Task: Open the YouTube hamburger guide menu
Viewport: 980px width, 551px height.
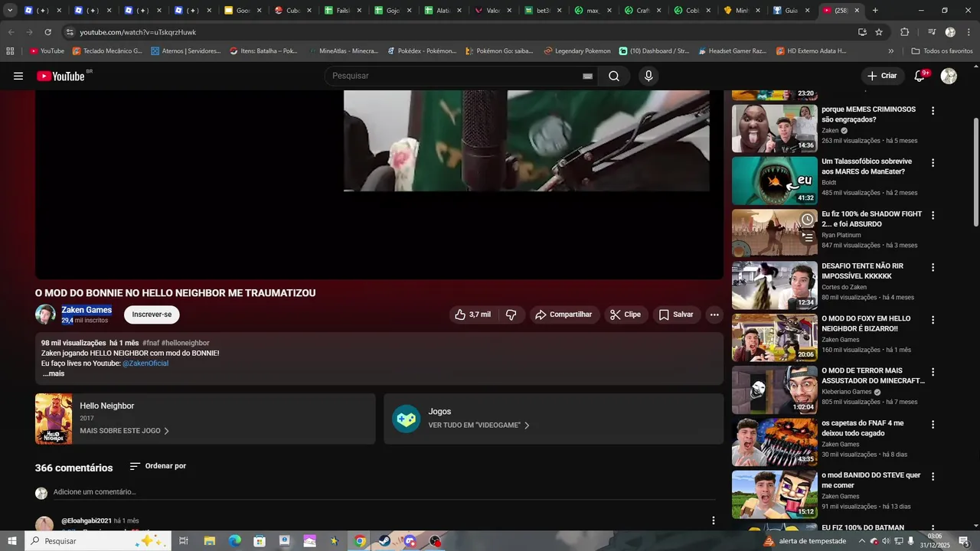Action: [x=18, y=76]
